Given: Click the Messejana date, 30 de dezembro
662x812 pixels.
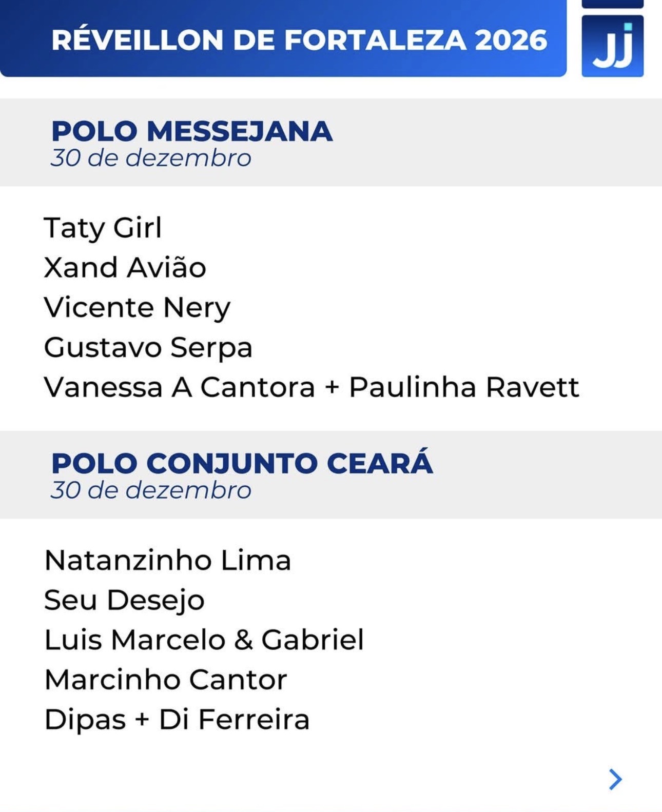Looking at the screenshot, I should (x=151, y=158).
